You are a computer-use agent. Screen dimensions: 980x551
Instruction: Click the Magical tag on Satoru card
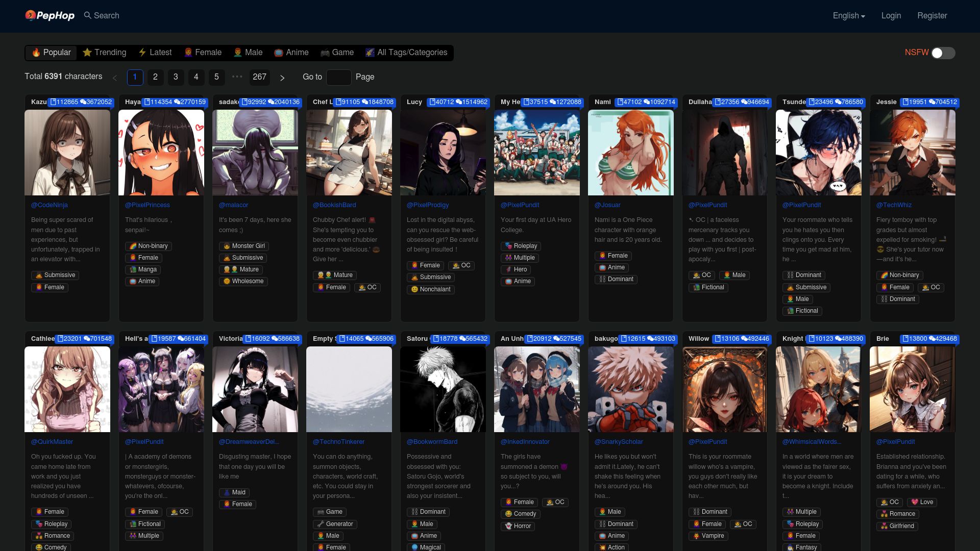click(x=426, y=547)
